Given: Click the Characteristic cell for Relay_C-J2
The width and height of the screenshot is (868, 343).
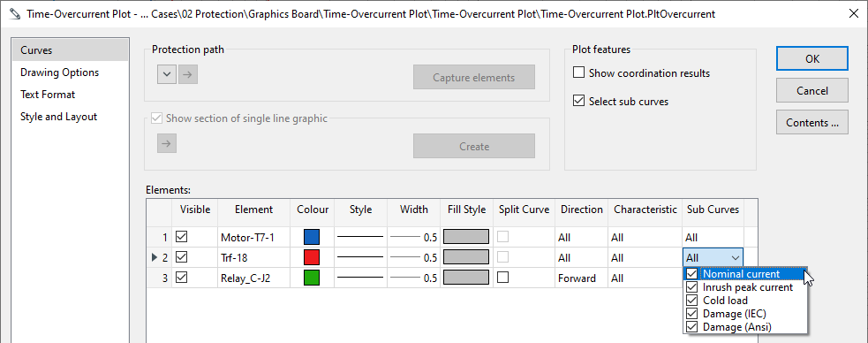Looking at the screenshot, I should (x=645, y=278).
